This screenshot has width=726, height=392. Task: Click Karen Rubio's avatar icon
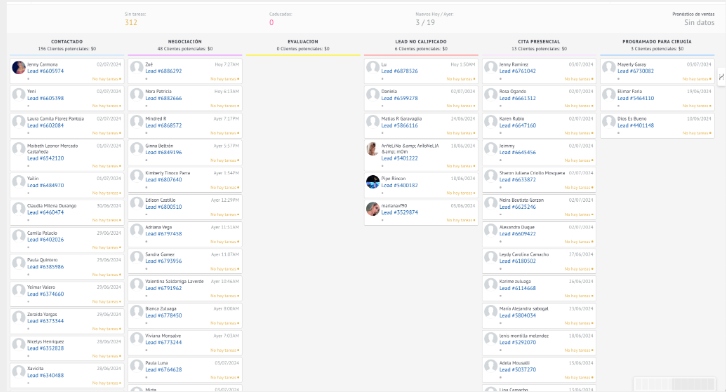(x=491, y=122)
